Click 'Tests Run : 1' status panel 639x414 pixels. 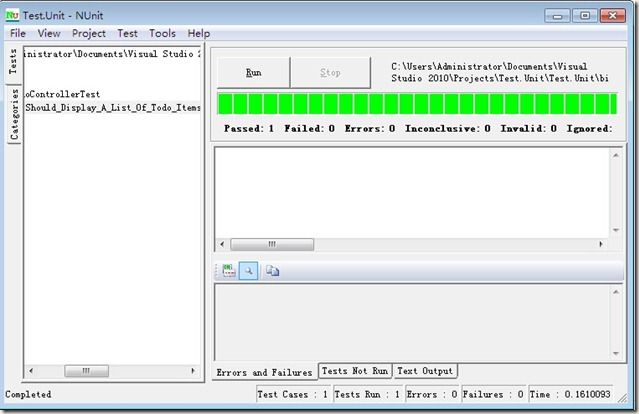367,394
